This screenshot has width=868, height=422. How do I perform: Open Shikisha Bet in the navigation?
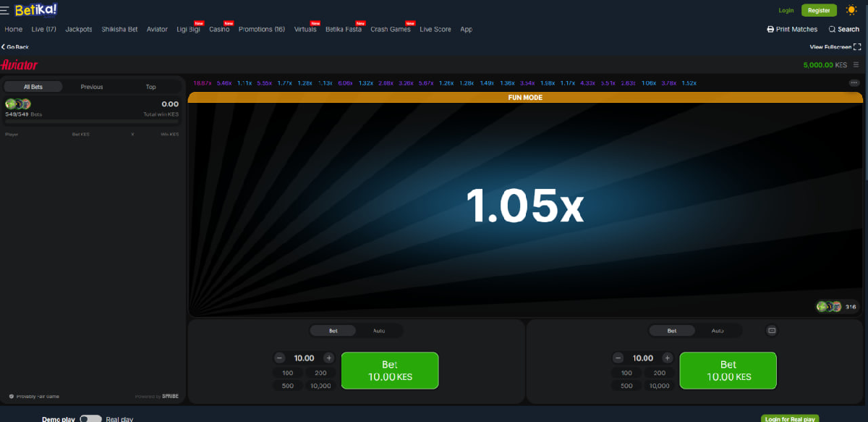pyautogui.click(x=119, y=30)
